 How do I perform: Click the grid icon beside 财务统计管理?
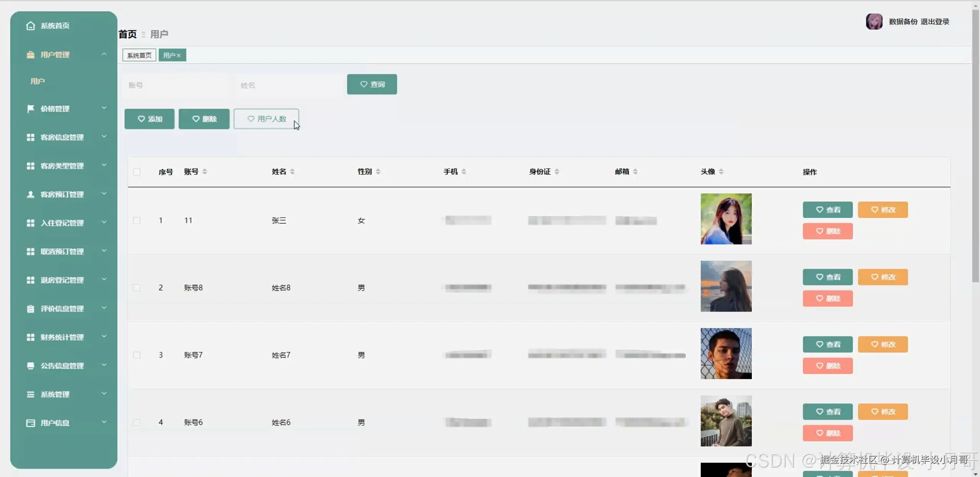(x=31, y=337)
